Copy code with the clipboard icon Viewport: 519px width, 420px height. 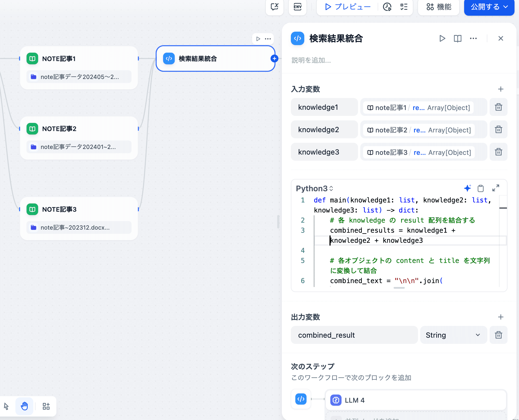coord(481,188)
